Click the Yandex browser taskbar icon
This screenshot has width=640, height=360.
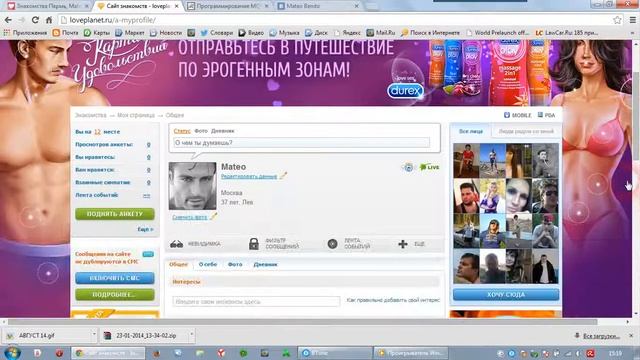coord(221,353)
